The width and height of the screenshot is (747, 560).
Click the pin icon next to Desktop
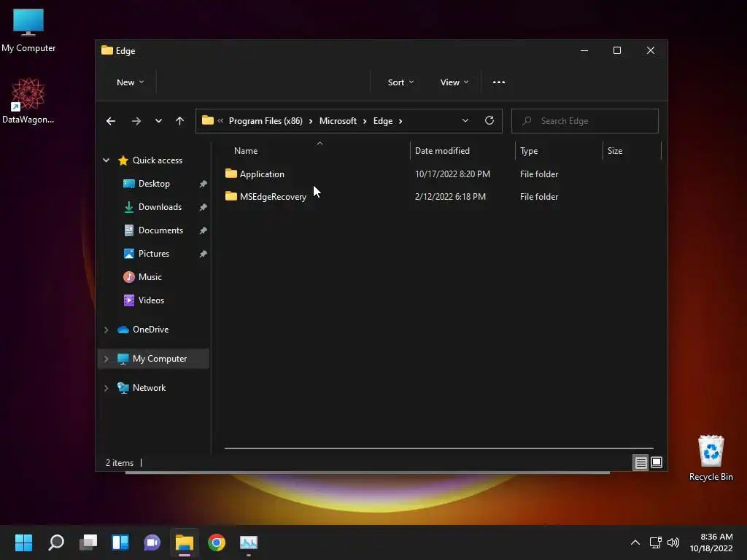(203, 184)
